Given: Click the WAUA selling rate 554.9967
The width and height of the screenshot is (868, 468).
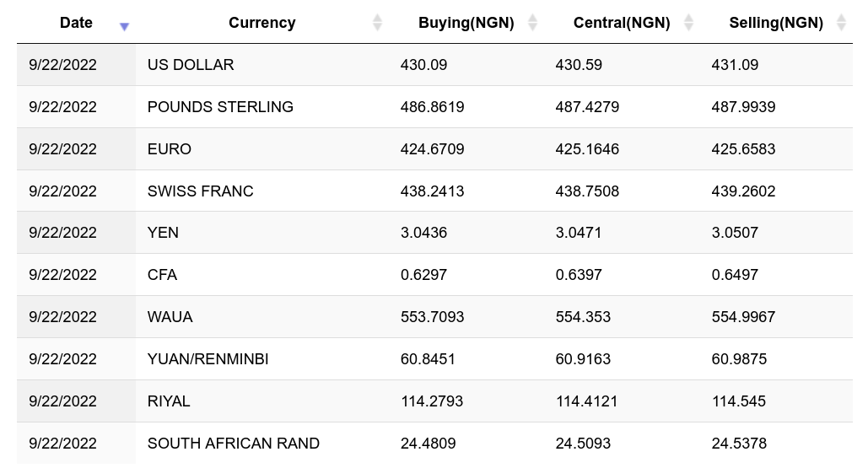Looking at the screenshot, I should [x=743, y=317].
